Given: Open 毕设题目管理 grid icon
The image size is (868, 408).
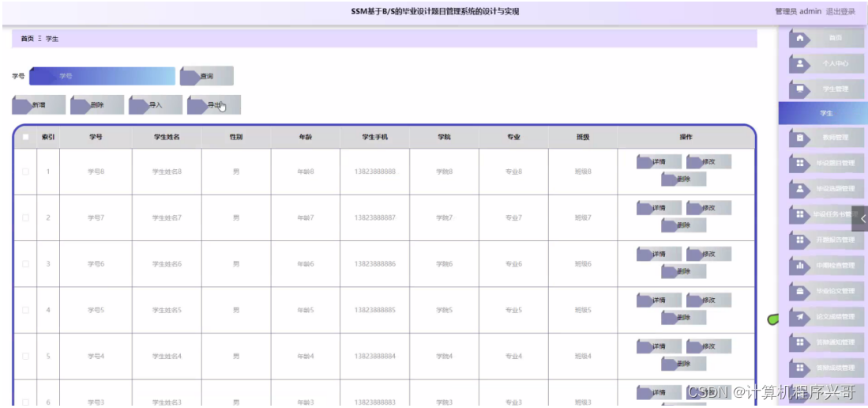Looking at the screenshot, I should 799,164.
